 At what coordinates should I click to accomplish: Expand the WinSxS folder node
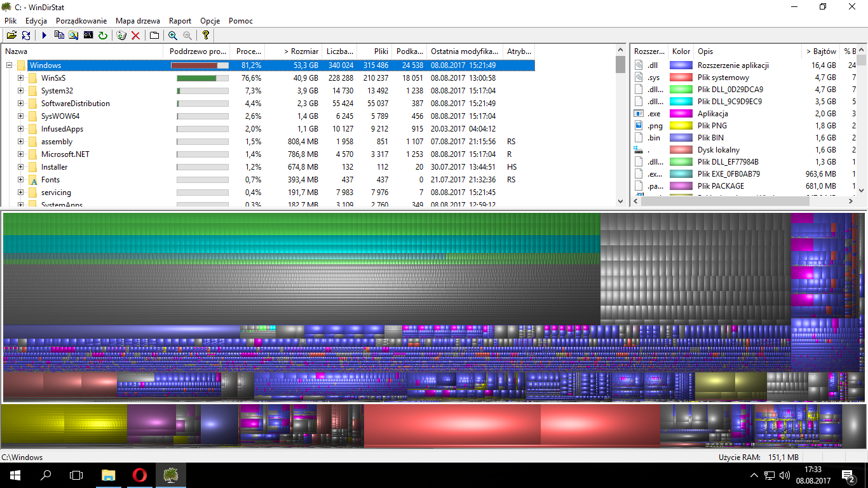pyautogui.click(x=20, y=78)
